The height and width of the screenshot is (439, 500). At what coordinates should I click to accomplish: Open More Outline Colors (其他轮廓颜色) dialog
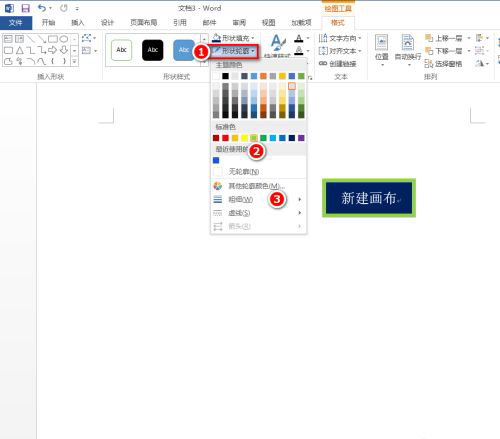(x=259, y=186)
